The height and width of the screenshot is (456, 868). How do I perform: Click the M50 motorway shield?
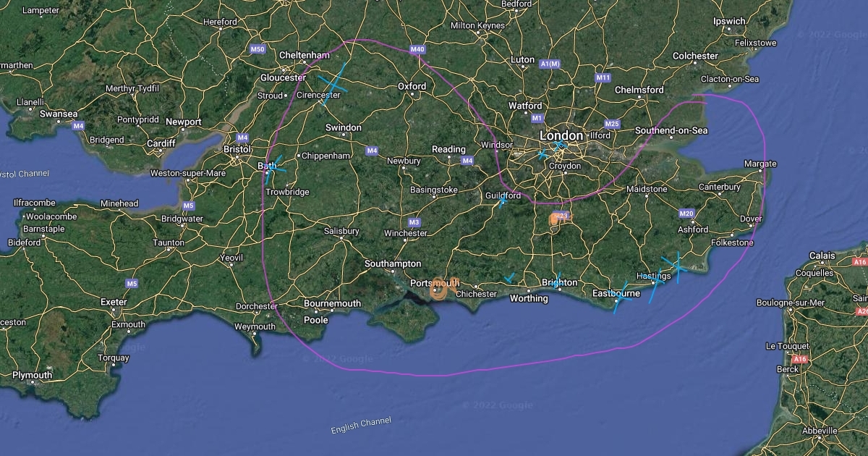[x=258, y=49]
